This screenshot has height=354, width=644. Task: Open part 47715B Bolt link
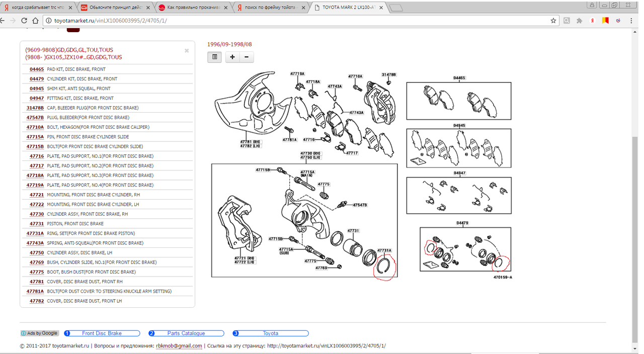click(x=35, y=146)
